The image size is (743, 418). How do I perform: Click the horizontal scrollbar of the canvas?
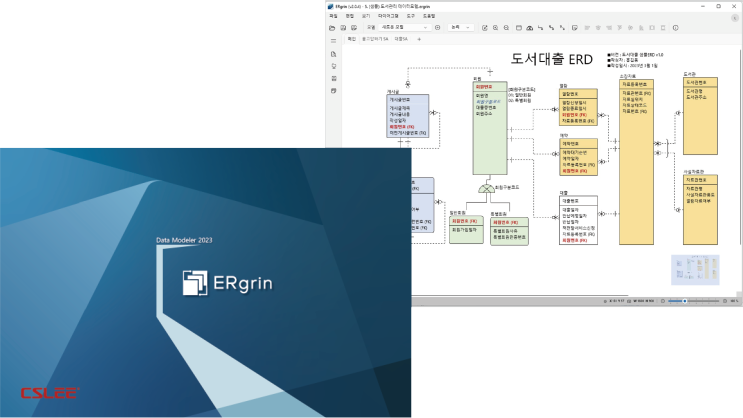click(x=520, y=295)
